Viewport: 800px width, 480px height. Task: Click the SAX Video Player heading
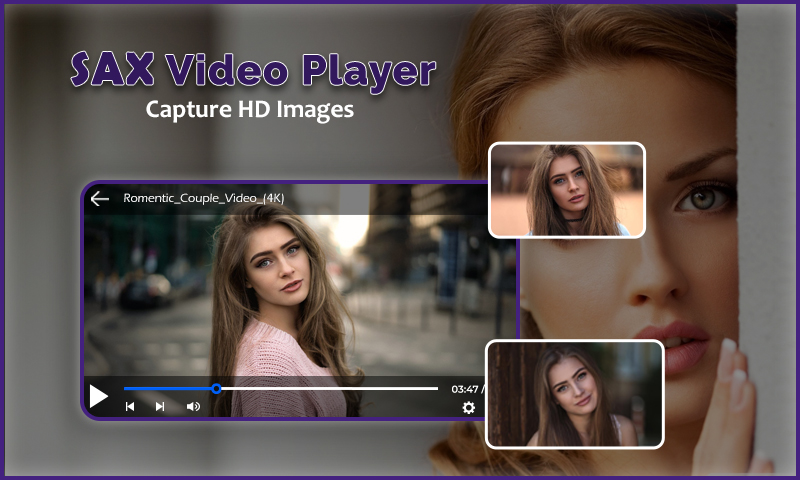tap(253, 70)
